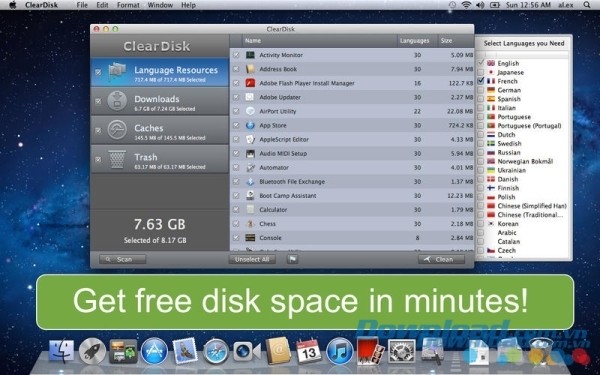Sort by the Name column header

[320, 41]
